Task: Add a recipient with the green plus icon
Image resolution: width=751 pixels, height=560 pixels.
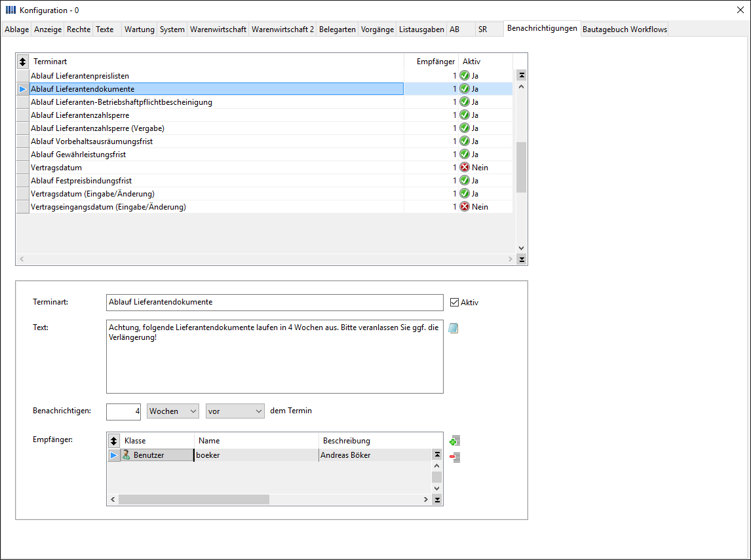Action: tap(455, 441)
